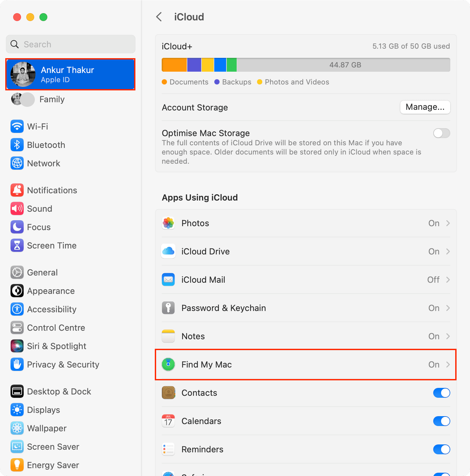
Task: Click yellow Photos storage segment
Action: [208, 65]
